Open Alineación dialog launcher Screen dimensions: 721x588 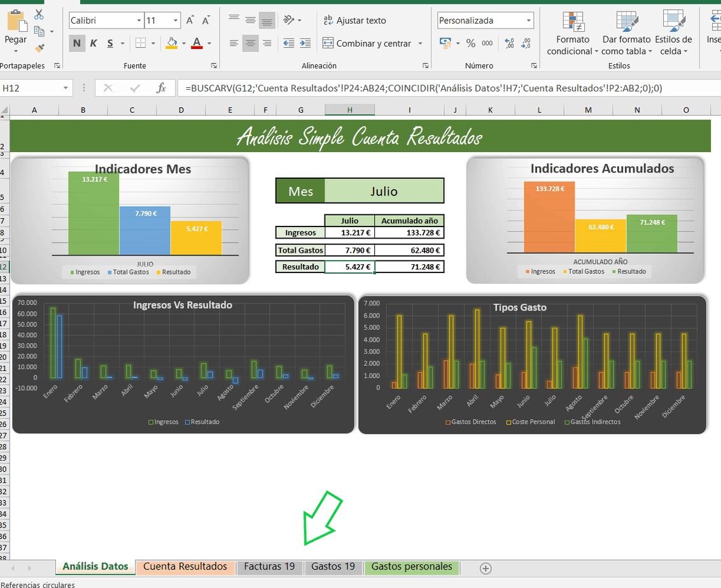point(425,66)
